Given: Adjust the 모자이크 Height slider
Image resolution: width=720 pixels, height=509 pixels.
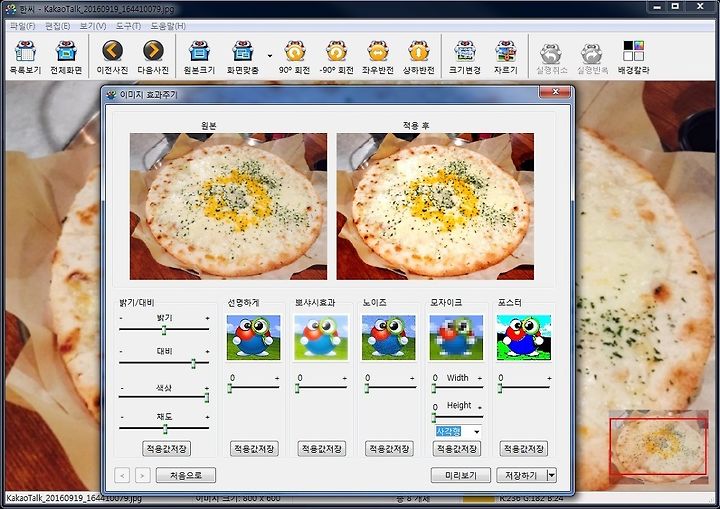Looking at the screenshot, I should 457,417.
